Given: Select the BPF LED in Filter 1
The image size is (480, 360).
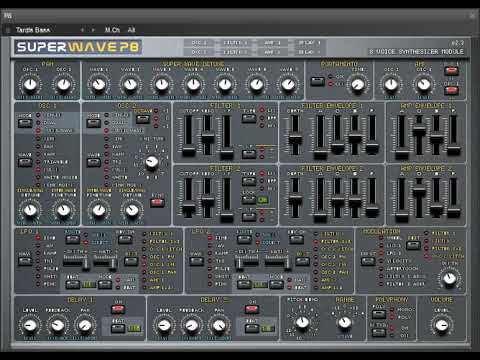Looking at the screenshot, I should click(x=262, y=118).
